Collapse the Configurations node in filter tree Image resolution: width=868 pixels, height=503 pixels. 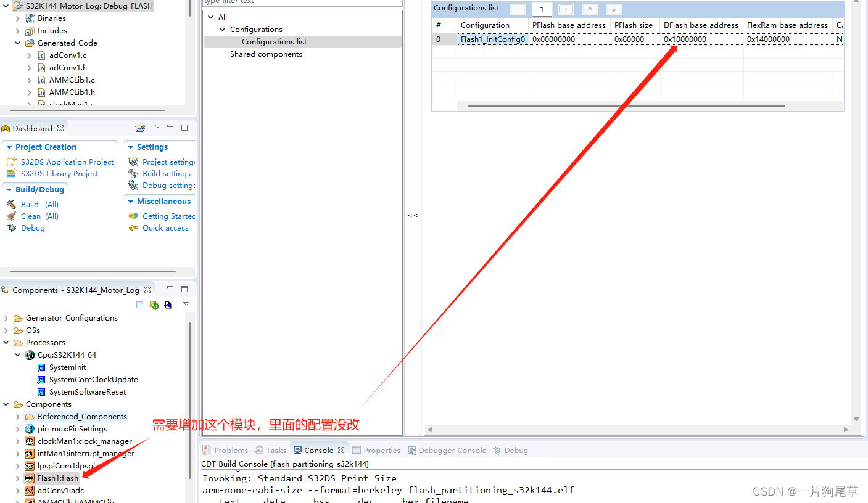(x=223, y=30)
